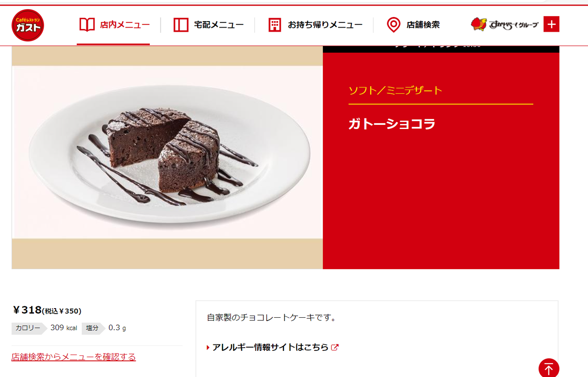Click the gateau chocolat cake photo
This screenshot has height=377, width=588.
pyautogui.click(x=167, y=152)
